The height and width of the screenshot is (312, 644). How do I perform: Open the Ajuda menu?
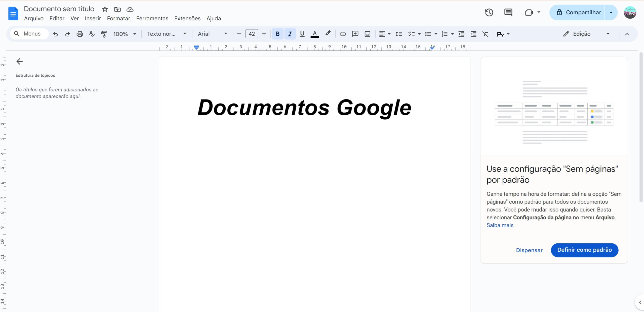[x=214, y=19]
